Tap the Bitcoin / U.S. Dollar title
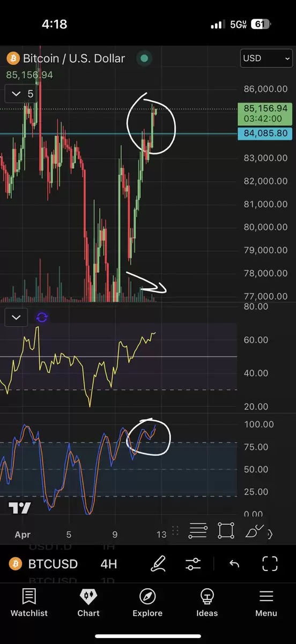The image size is (296, 644). tap(73, 58)
